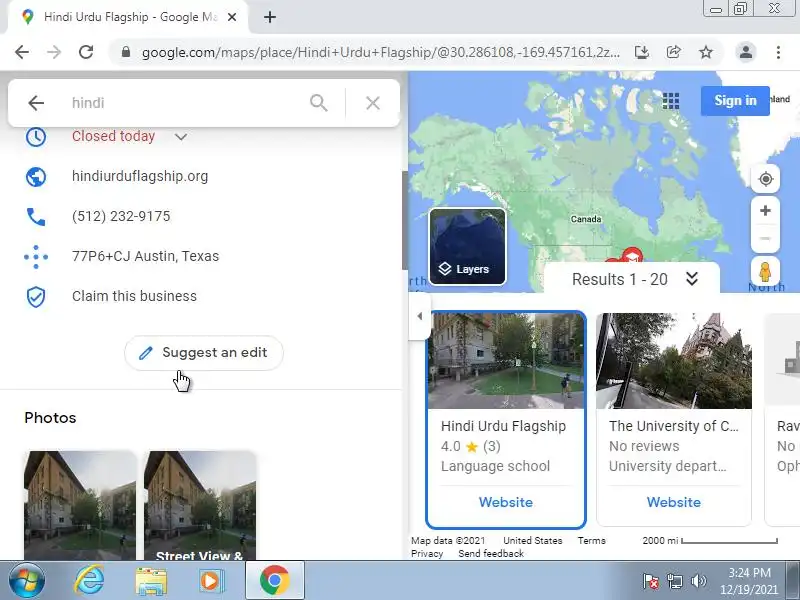This screenshot has width=800, height=600.
Task: Collapse Results 1 - 20 list chevron
Action: tap(692, 279)
